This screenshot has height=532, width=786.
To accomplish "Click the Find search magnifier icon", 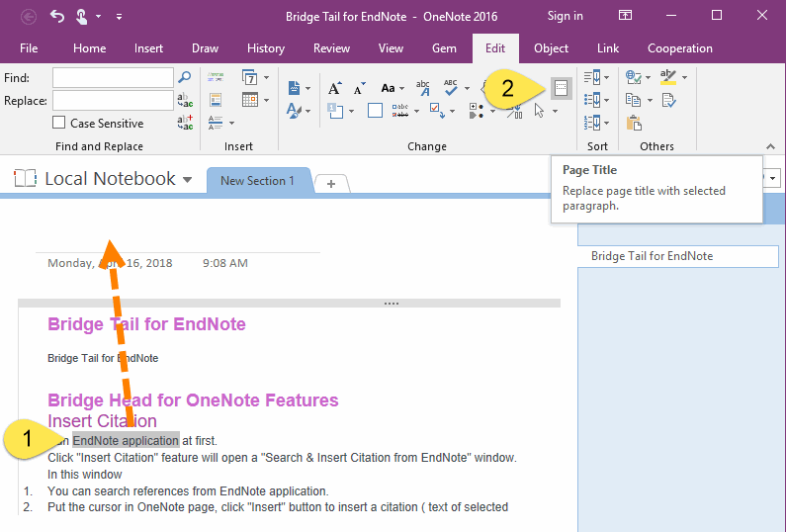I will click(x=185, y=77).
